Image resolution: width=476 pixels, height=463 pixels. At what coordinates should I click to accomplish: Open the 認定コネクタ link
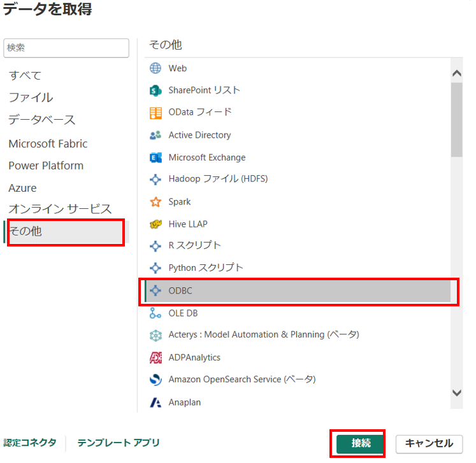(30, 443)
